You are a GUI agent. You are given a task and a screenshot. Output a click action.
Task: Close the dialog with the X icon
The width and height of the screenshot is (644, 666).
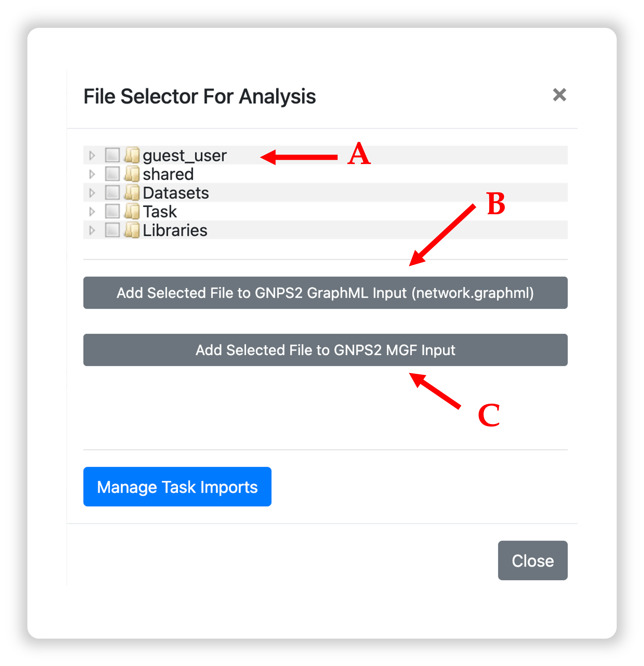(x=559, y=95)
